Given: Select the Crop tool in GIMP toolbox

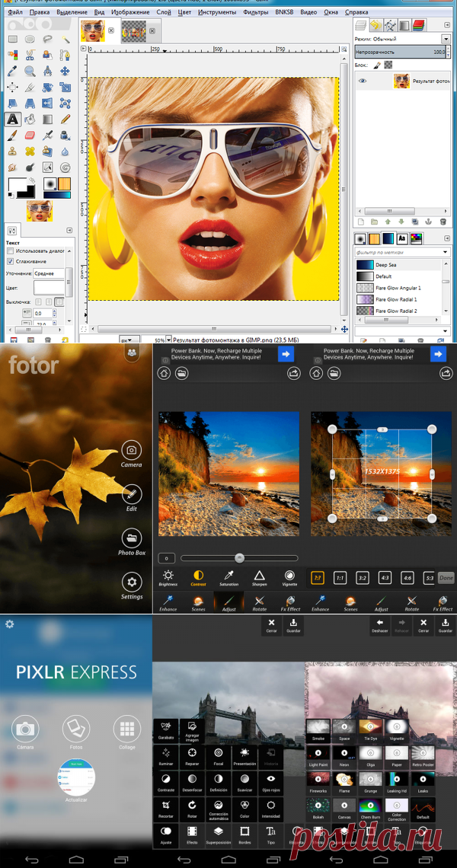Looking at the screenshot, I should coord(30,87).
